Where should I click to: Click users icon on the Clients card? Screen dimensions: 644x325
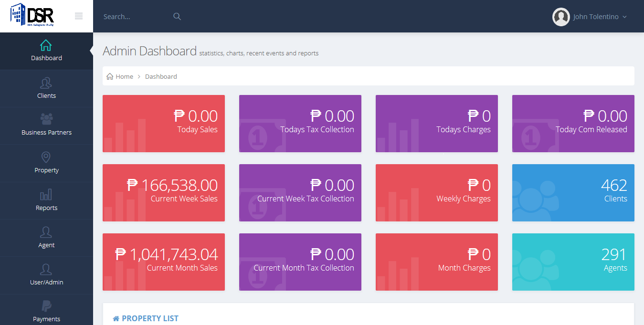536,202
